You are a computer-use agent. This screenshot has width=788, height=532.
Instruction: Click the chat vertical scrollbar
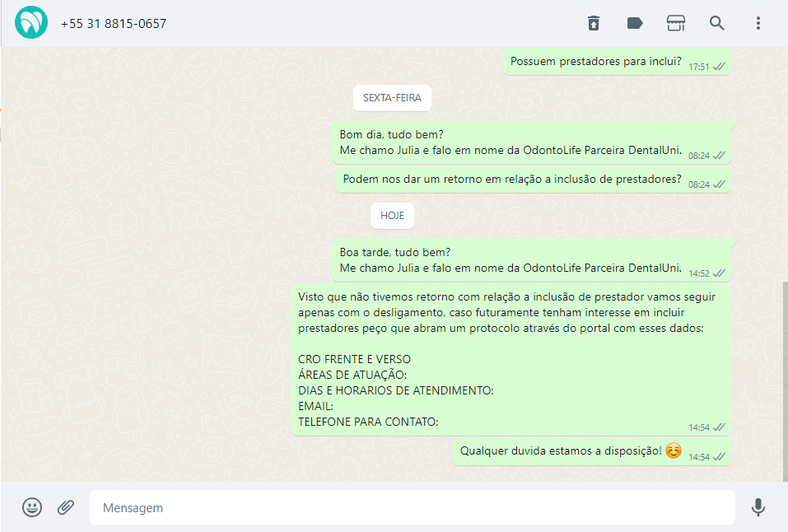pos(785,380)
